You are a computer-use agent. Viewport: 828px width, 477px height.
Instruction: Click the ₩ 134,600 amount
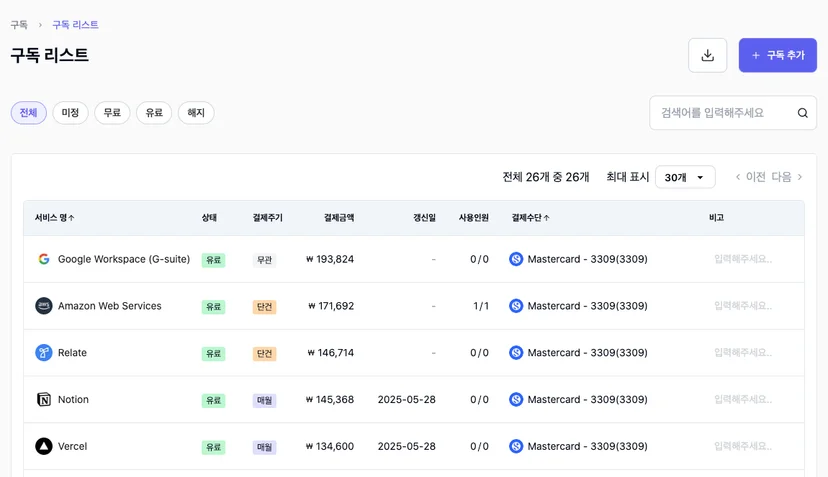(x=330, y=446)
